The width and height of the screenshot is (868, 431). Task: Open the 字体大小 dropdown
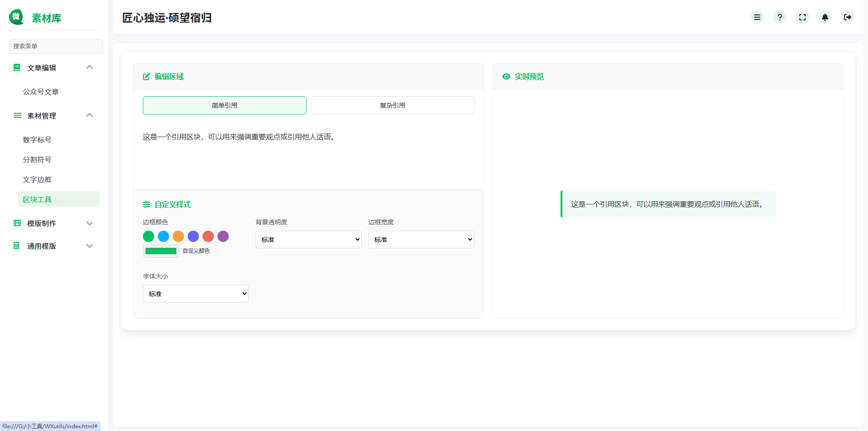(x=195, y=294)
